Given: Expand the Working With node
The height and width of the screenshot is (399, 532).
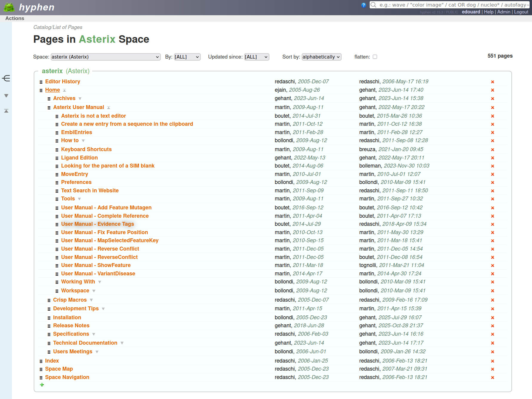Looking at the screenshot, I should click(x=100, y=282).
